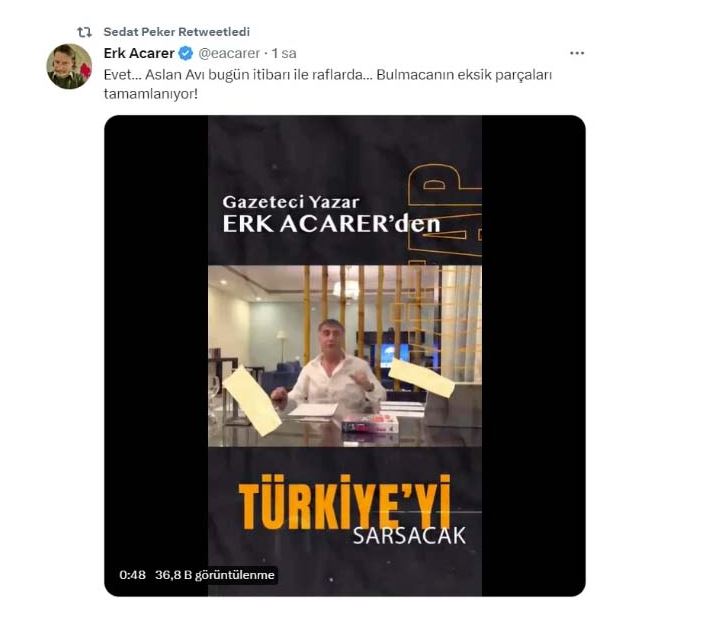704x624 pixels.
Task: Open the Sedat Peker Retweetledi link
Action: [x=176, y=32]
